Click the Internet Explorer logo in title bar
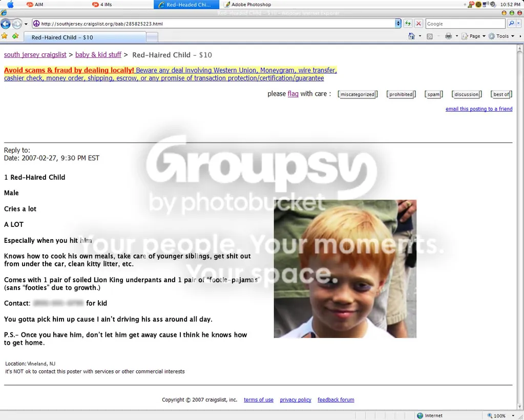The width and height of the screenshot is (524, 420). pyautogui.click(x=4, y=13)
